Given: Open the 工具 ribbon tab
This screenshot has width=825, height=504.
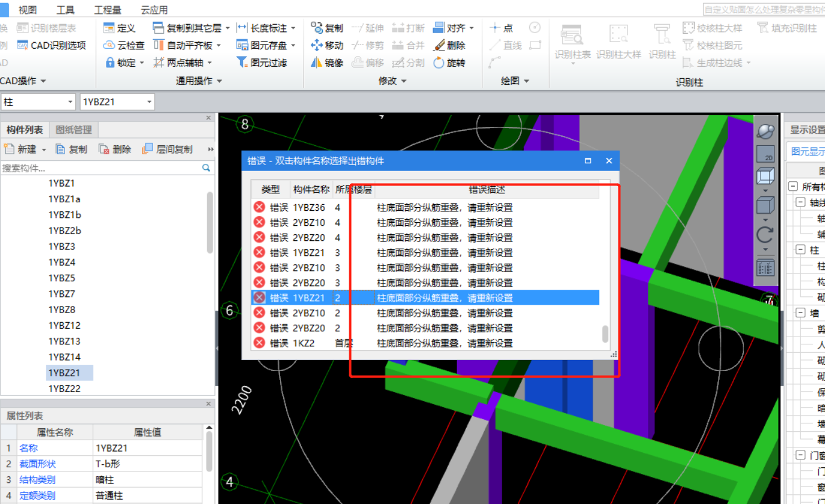Looking at the screenshot, I should (65, 10).
